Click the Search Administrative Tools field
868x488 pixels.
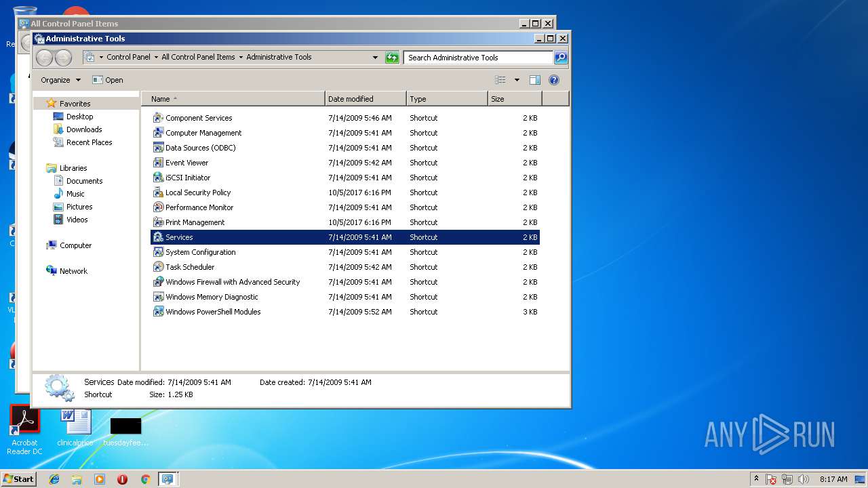(478, 58)
